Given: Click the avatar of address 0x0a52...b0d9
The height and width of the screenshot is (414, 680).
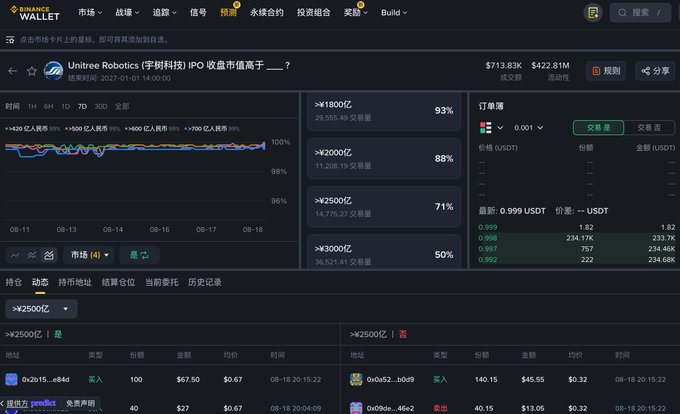Looking at the screenshot, I should coord(356,379).
